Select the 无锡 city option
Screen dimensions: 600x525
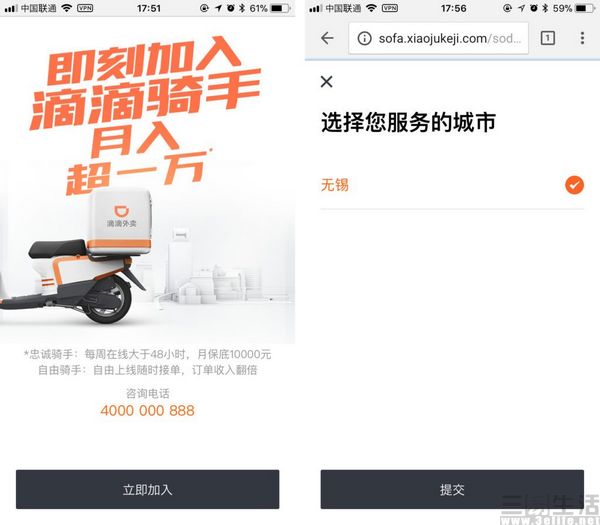(x=452, y=185)
